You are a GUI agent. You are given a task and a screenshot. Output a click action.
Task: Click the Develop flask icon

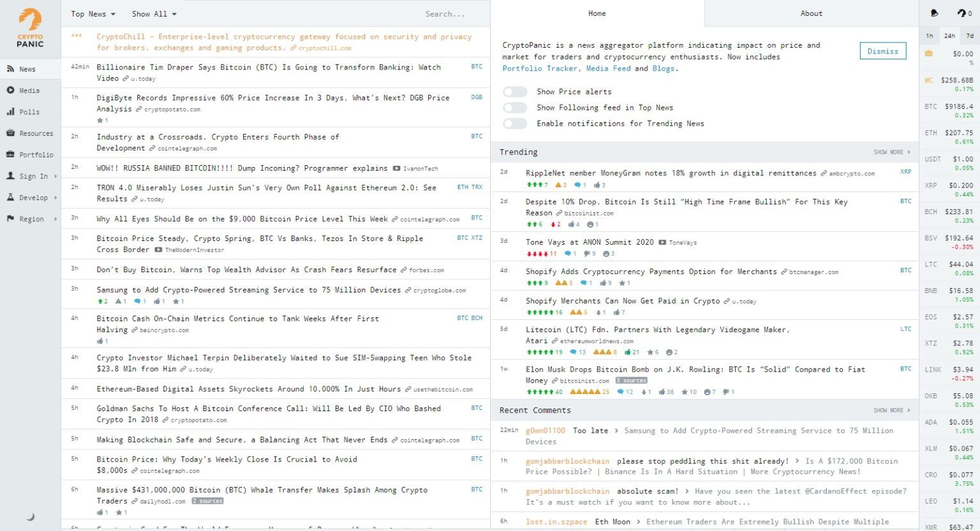(x=10, y=198)
